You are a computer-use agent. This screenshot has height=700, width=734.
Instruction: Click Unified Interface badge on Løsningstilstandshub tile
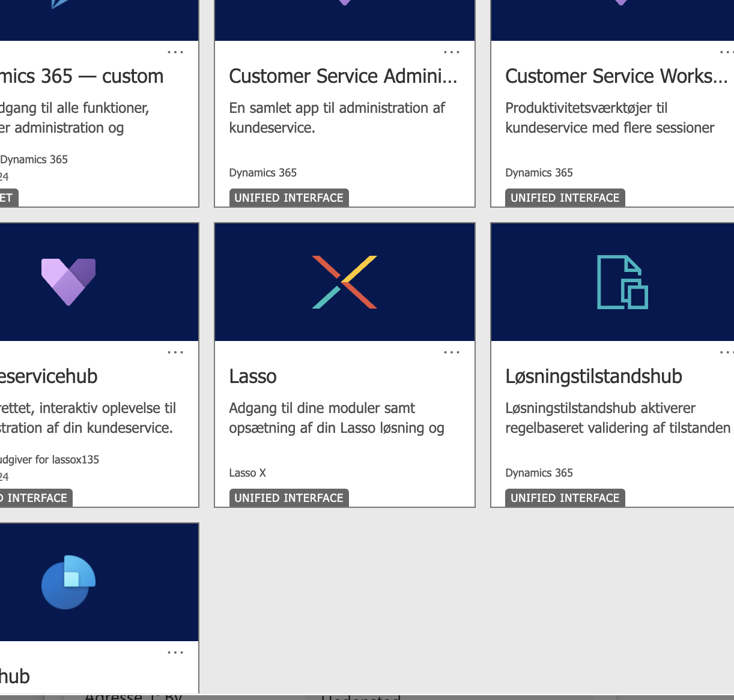coord(565,498)
